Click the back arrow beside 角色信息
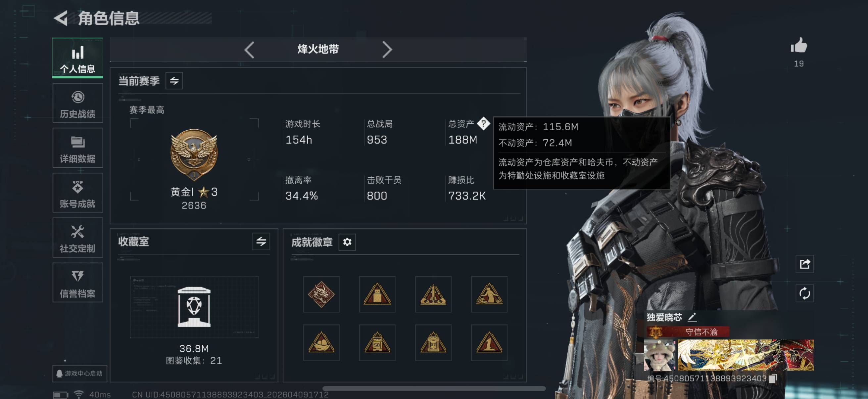 61,18
